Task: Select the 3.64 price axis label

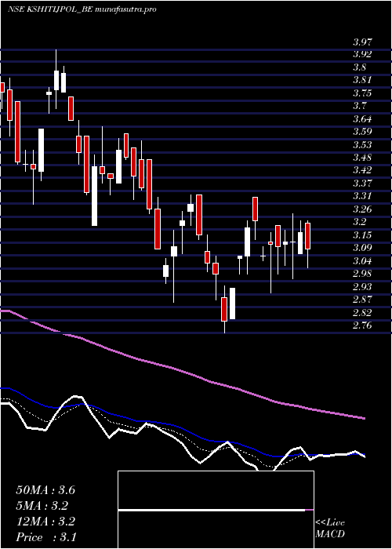Action: click(362, 119)
